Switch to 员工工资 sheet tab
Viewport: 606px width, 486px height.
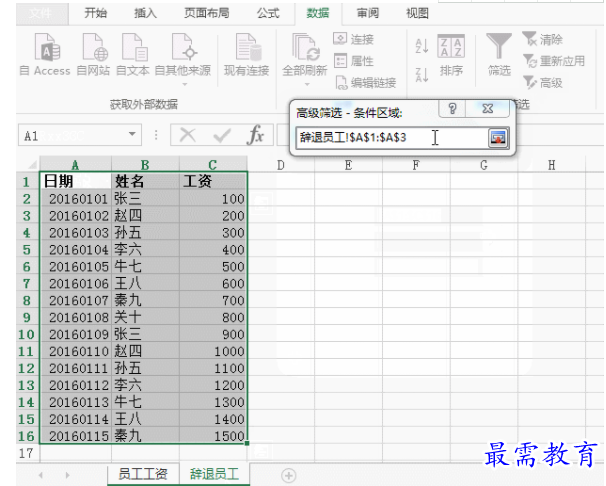click(143, 474)
